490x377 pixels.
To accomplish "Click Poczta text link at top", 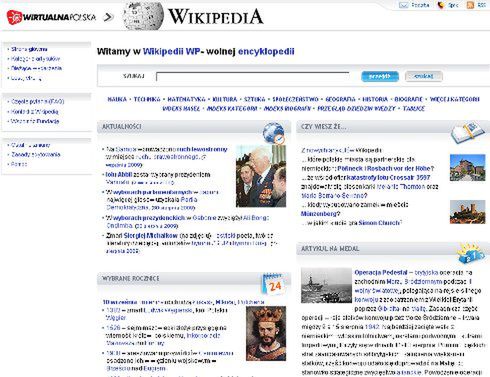I will click(420, 5).
